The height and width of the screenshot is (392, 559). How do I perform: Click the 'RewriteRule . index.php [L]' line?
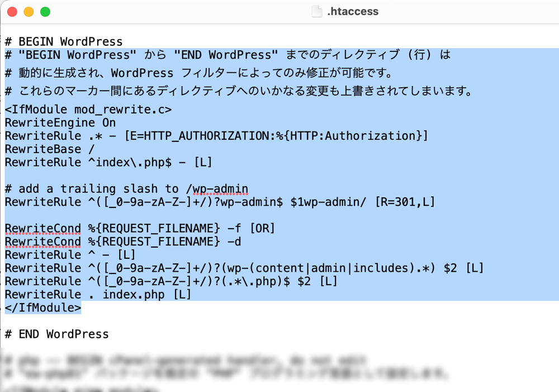pyautogui.click(x=98, y=295)
